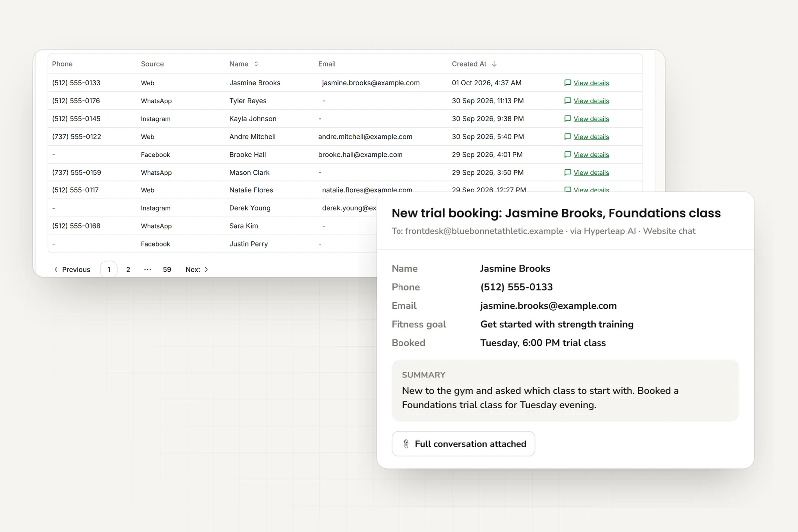Click the Phone column header
798x532 pixels.
[x=62, y=64]
